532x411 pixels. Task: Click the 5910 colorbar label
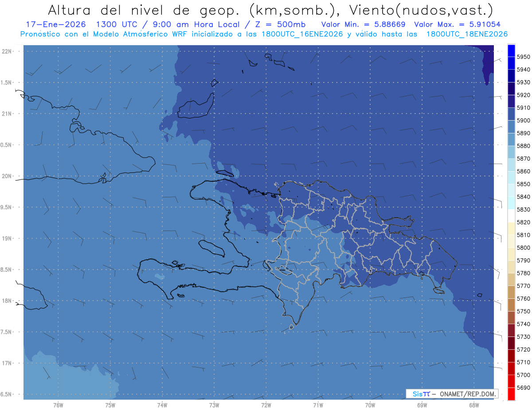524,108
